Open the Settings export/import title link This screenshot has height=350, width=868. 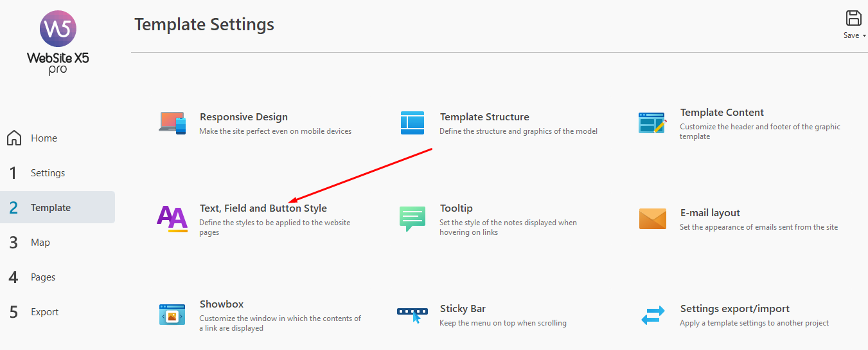734,309
